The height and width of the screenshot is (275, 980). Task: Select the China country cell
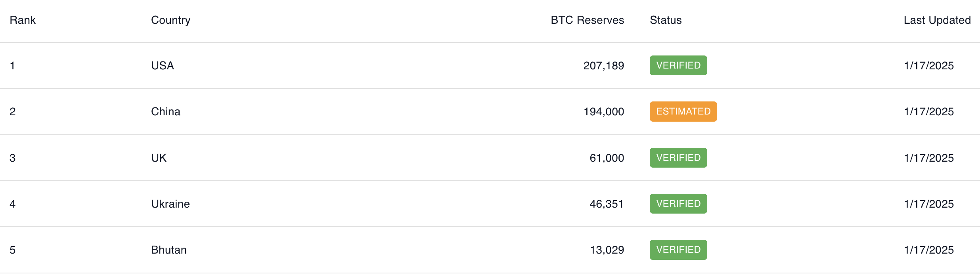click(166, 112)
